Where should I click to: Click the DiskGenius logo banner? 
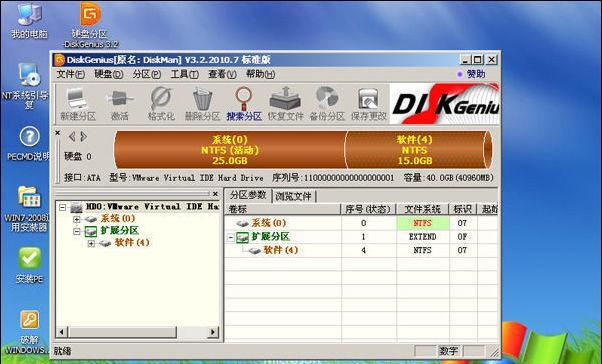point(445,104)
